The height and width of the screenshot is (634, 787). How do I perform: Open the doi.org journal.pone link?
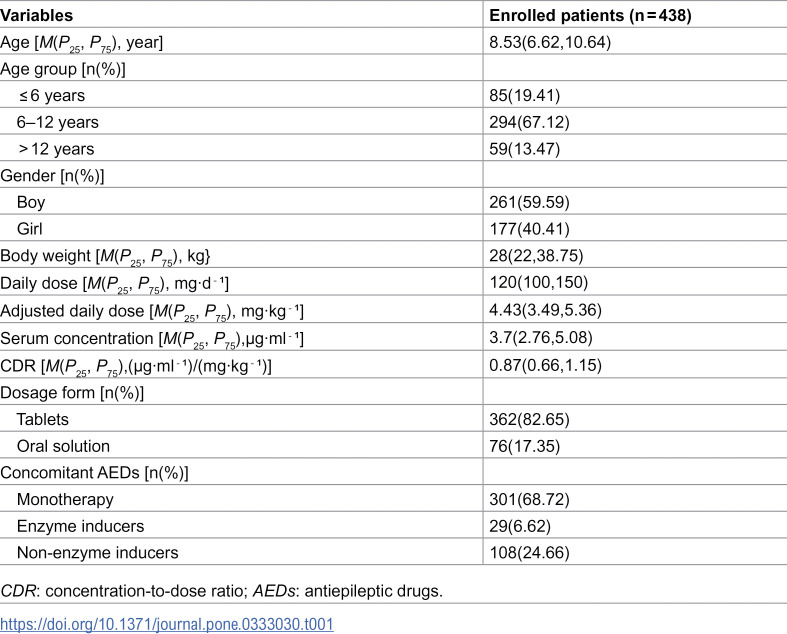[167, 624]
